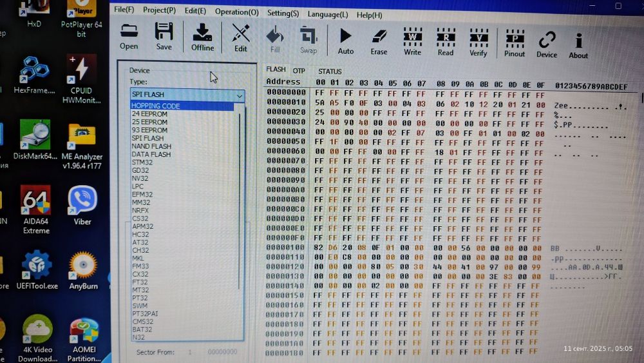Image resolution: width=644 pixels, height=363 pixels.
Task: Open HxD desktop shortcut
Action: (33, 14)
